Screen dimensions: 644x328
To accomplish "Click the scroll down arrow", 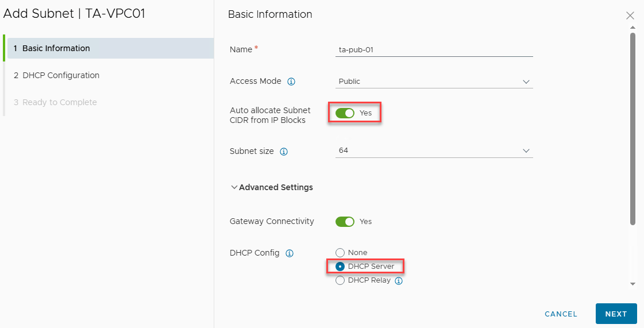I will tap(633, 284).
